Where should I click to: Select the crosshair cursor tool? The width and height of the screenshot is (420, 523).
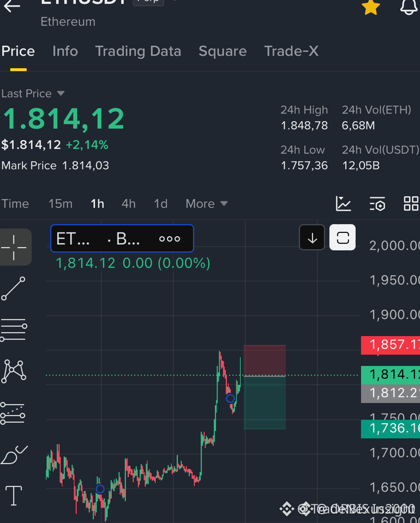click(14, 247)
